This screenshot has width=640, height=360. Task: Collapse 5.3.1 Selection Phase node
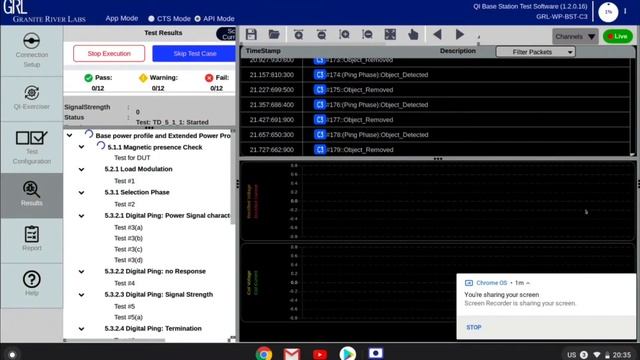(x=82, y=192)
